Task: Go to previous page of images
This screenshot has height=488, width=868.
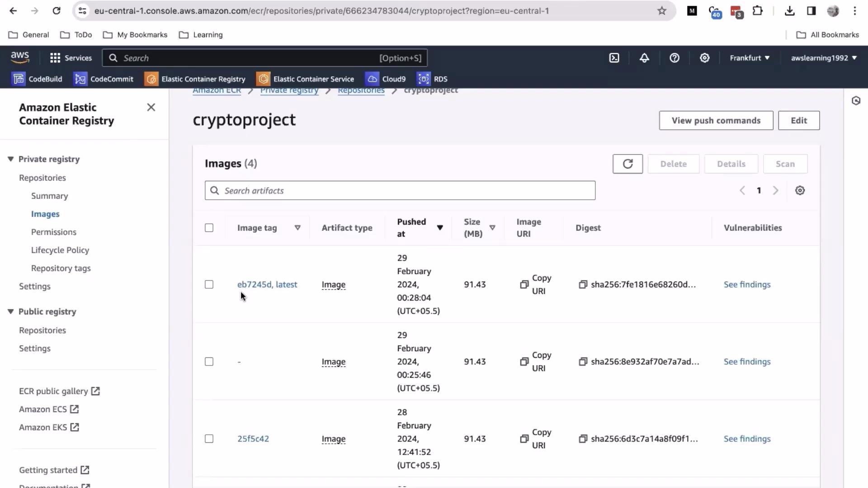Action: coord(742,191)
